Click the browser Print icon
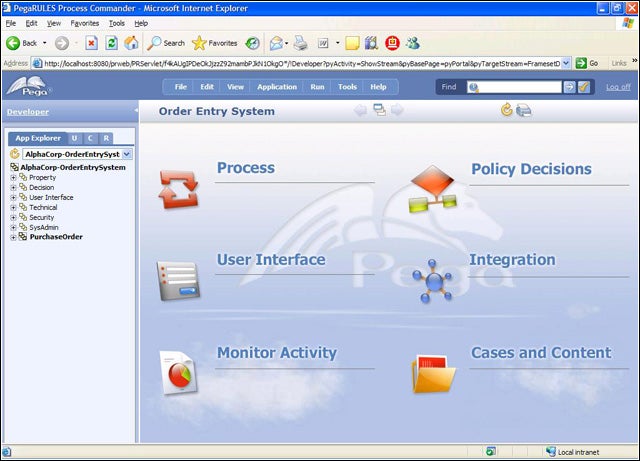This screenshot has width=640, height=461. click(x=301, y=43)
